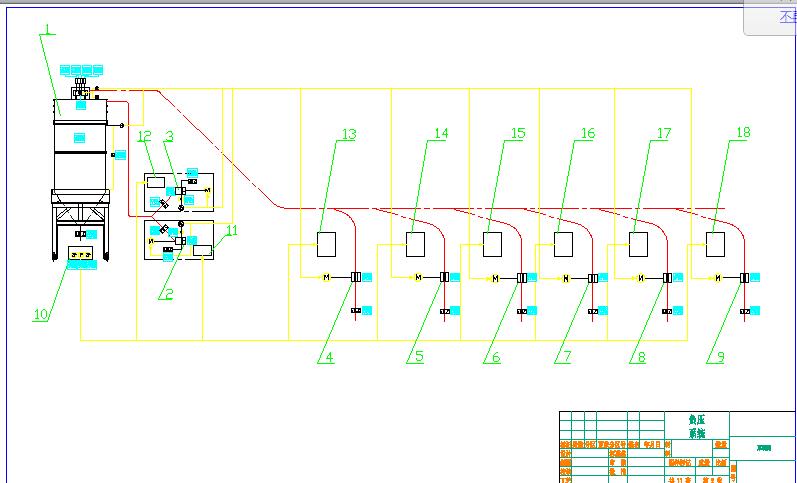
Task: Click the green callout number 1
Action: pos(48,28)
